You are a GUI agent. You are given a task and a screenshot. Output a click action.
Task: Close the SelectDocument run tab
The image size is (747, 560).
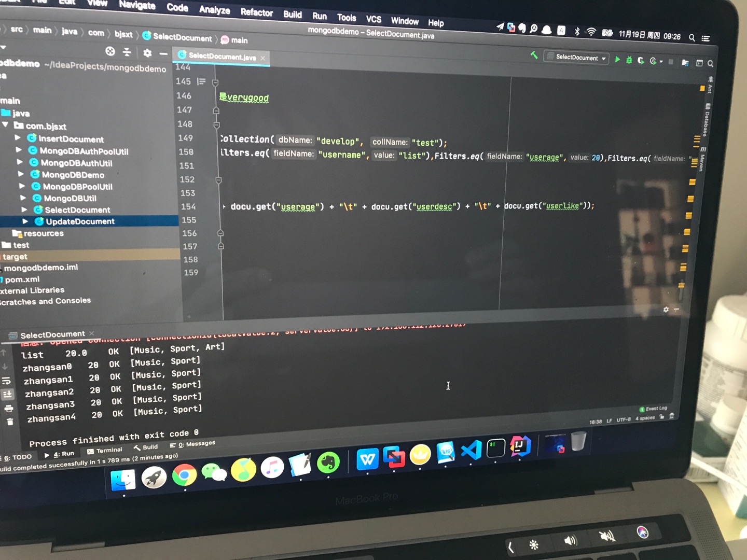(x=92, y=333)
